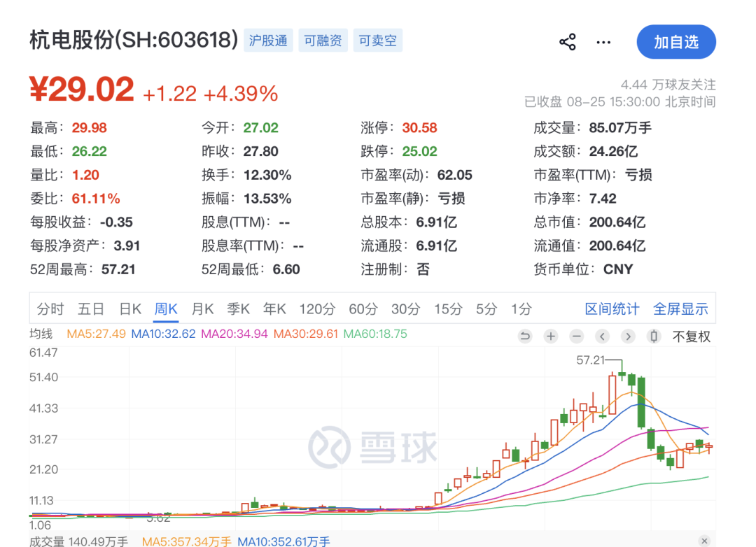Click the 市净率 value 7.42
This screenshot has height=547, width=756.
603,199
